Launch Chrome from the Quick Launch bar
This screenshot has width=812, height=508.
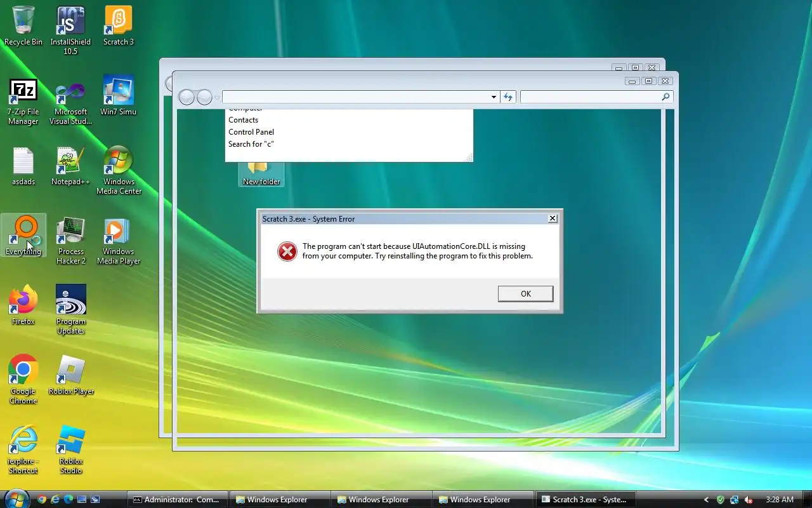[x=42, y=500]
